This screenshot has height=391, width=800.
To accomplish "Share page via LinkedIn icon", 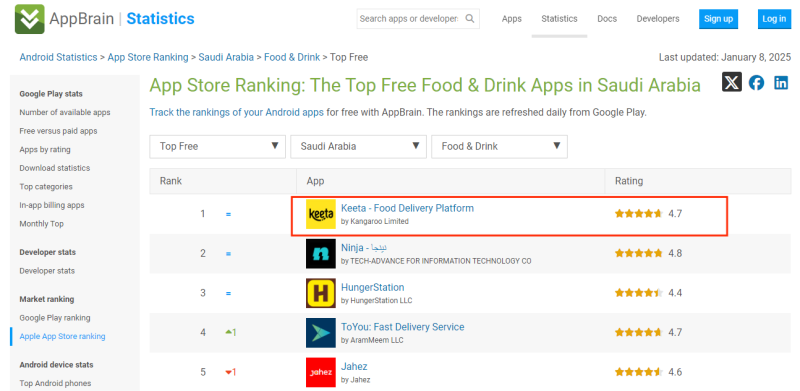I will [781, 83].
